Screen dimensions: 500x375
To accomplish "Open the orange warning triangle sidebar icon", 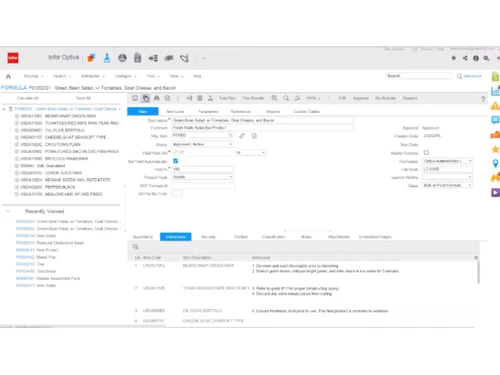I will coord(495,106).
